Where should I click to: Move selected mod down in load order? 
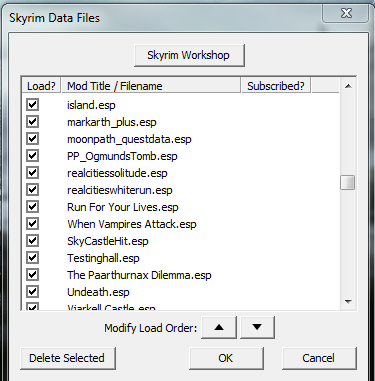(257, 327)
